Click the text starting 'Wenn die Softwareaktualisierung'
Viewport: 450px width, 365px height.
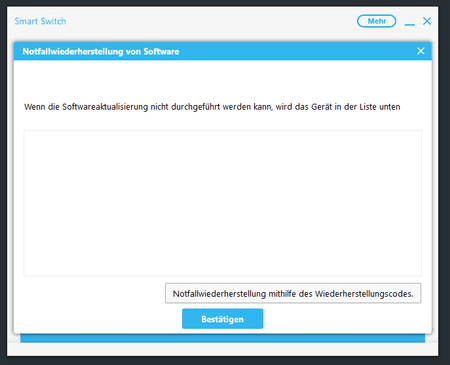point(212,107)
